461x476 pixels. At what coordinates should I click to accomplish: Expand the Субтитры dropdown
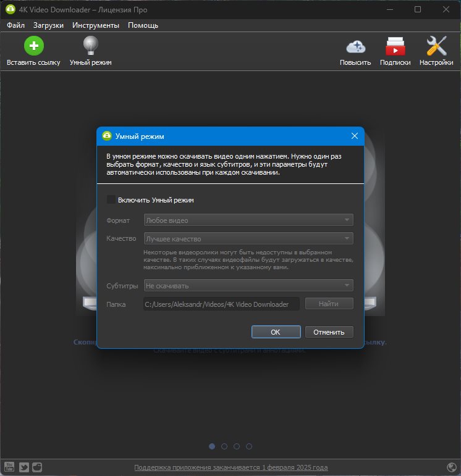[248, 285]
